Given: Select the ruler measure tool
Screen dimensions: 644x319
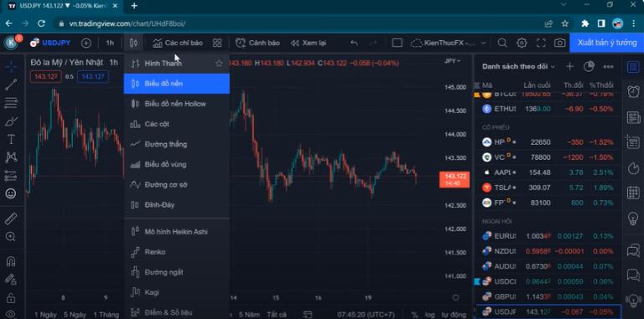Looking at the screenshot, I should [x=11, y=219].
